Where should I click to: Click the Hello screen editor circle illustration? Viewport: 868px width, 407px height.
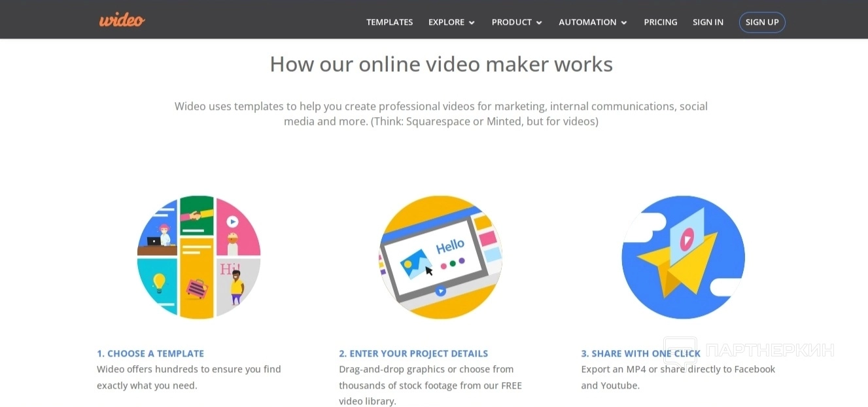(441, 257)
